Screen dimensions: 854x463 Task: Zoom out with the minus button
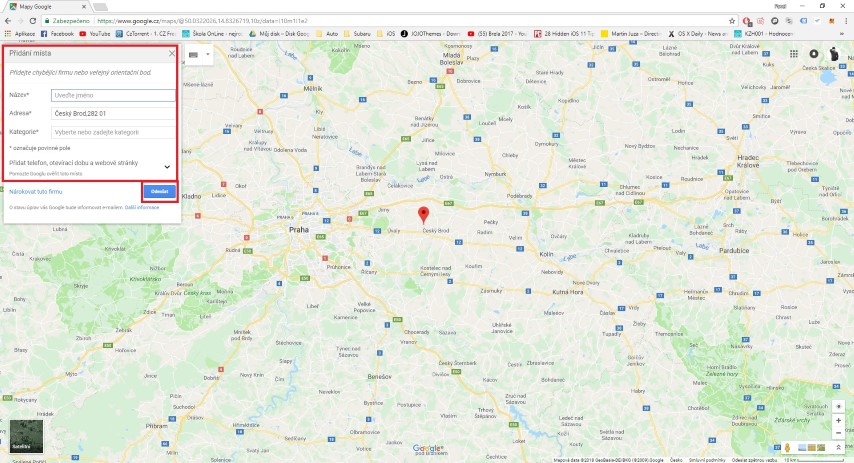coord(838,433)
